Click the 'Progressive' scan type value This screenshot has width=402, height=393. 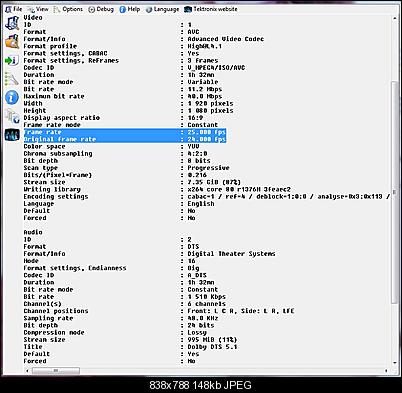pos(208,168)
